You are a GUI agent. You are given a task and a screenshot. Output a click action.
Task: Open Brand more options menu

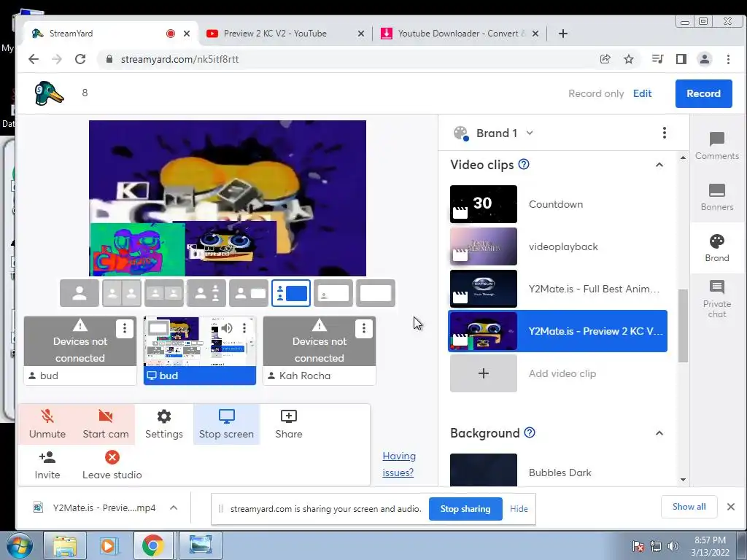click(x=664, y=133)
